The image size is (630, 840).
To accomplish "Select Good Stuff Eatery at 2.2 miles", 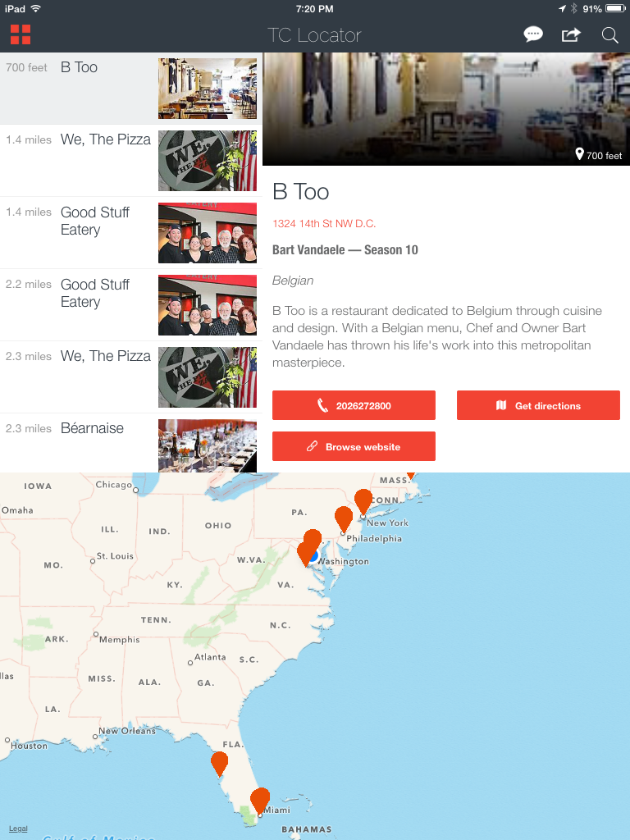I will click(131, 305).
